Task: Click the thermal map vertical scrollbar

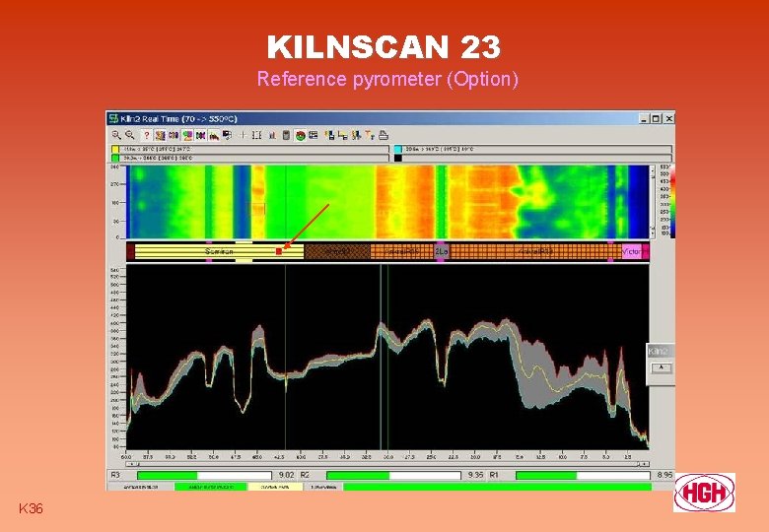Action: point(652,201)
